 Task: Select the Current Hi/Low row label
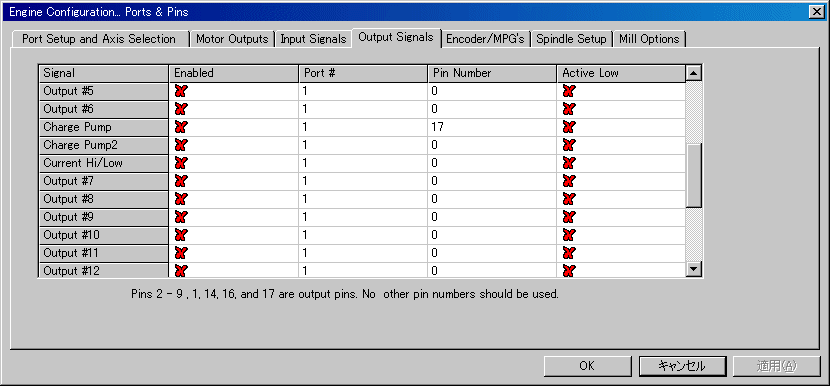click(104, 163)
